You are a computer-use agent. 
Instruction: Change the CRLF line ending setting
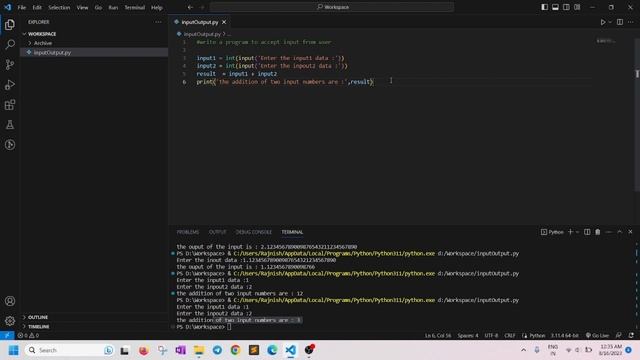510,336
